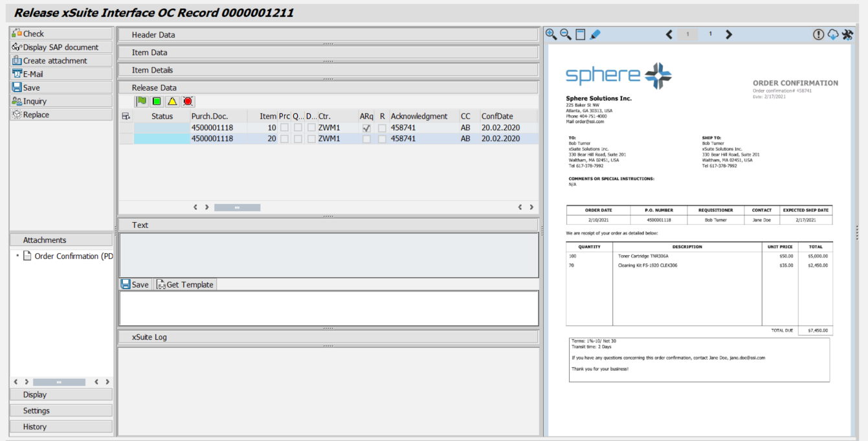The image size is (868, 441).
Task: Zoom in on the document viewer
Action: (551, 34)
